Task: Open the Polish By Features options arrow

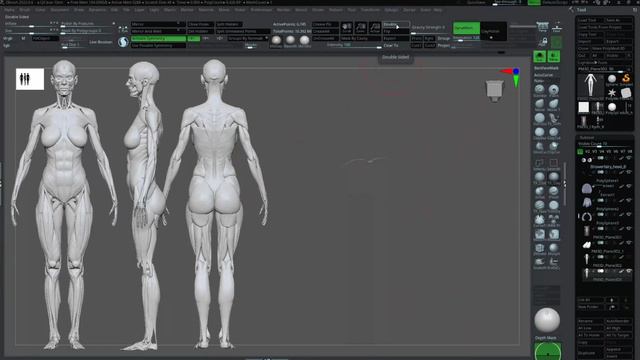Action: point(113,24)
